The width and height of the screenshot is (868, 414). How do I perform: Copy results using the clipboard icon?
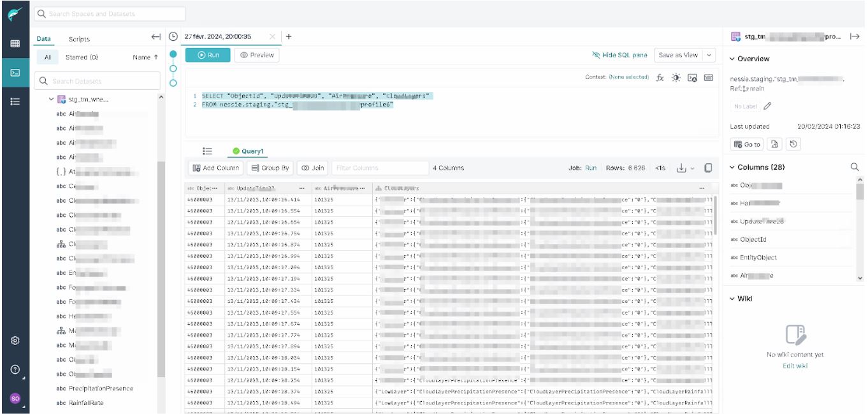point(708,168)
